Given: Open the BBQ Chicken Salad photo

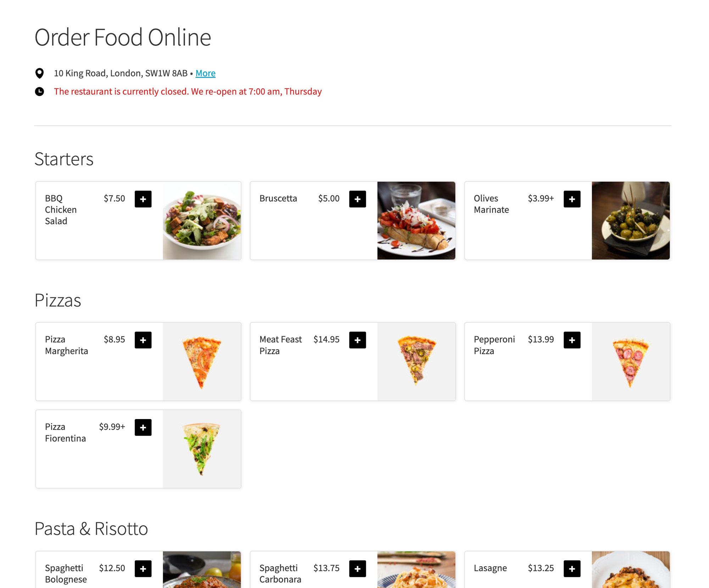Looking at the screenshot, I should coord(202,221).
